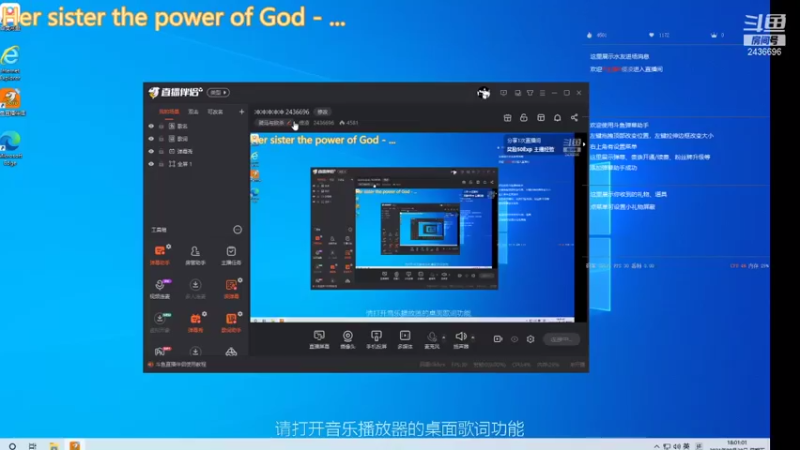The height and width of the screenshot is (450, 800).
Task: Mute the speaker in the bottom bar
Action: coord(461,339)
